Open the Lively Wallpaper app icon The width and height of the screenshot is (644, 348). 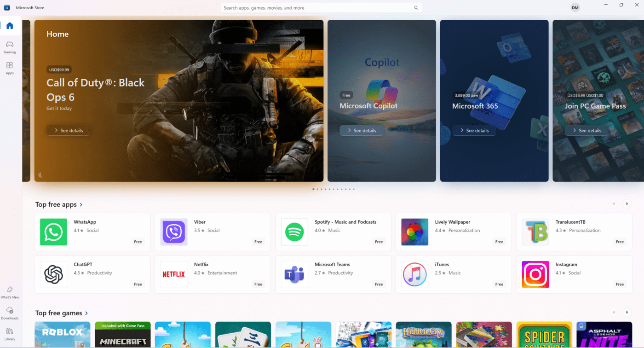415,232
